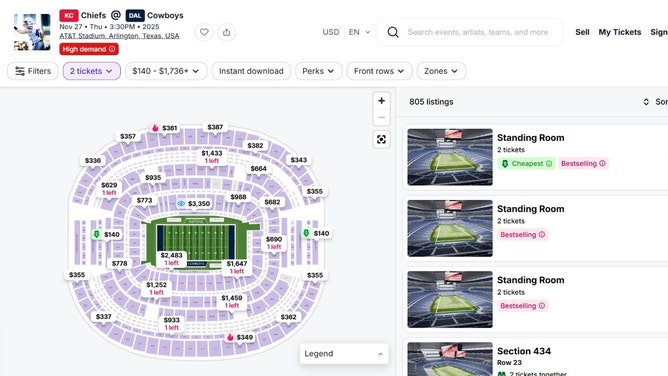This screenshot has width=668, height=376.
Task: Toggle the Instant download filter
Action: coord(251,71)
